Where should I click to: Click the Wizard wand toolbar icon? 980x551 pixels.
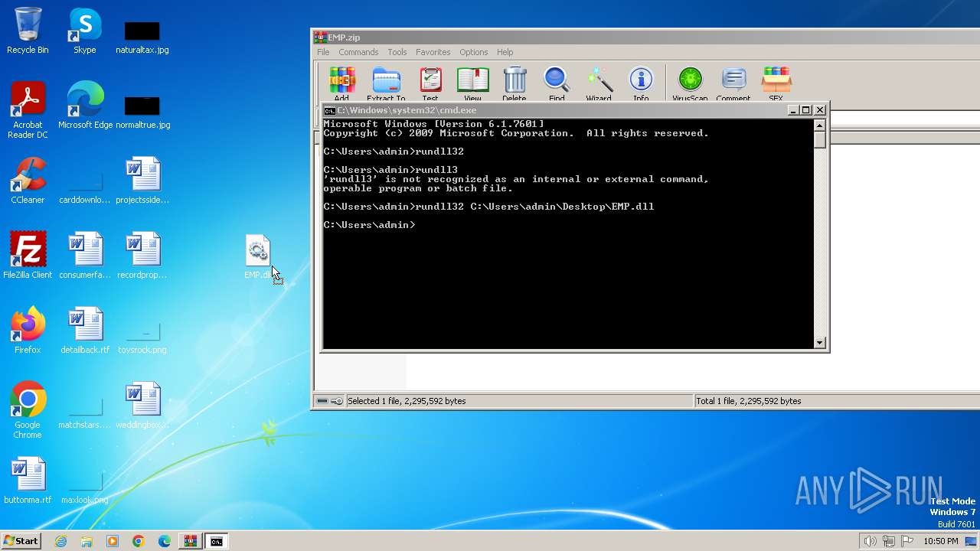point(599,84)
